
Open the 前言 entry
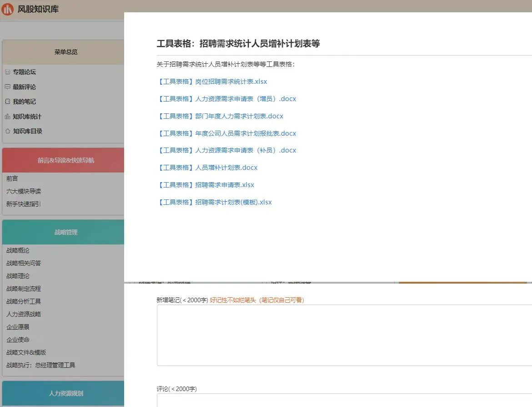tap(12, 179)
